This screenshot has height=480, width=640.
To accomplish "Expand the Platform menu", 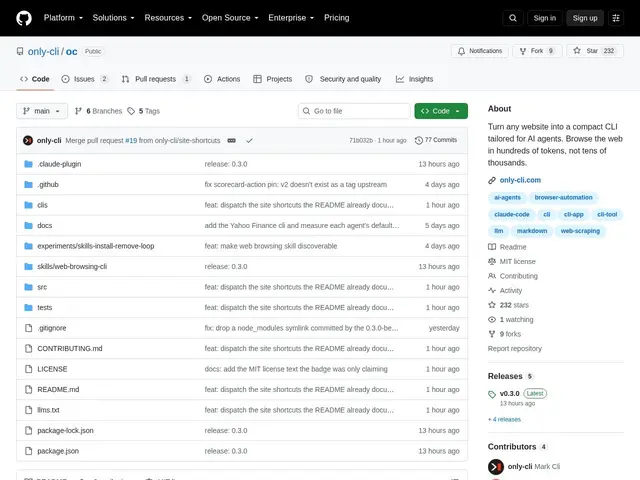I will (x=63, y=18).
